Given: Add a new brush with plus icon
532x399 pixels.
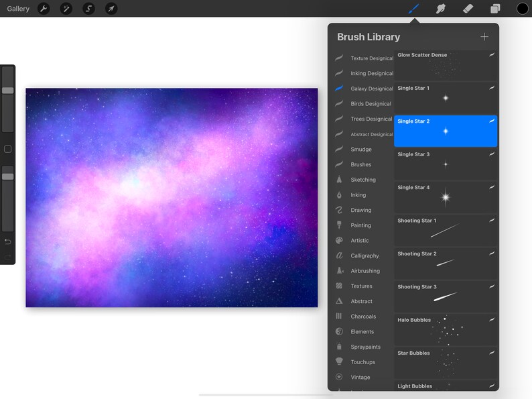Looking at the screenshot, I should (x=484, y=37).
